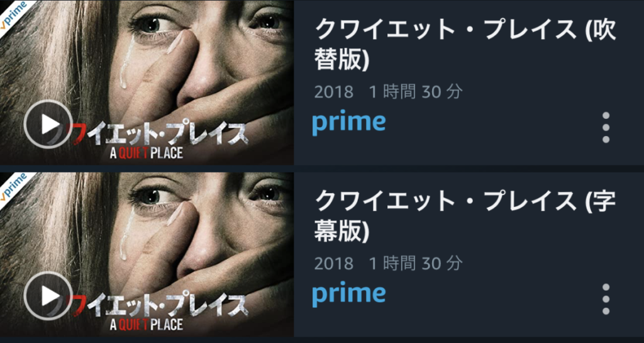Open the 吹替版 poster thumbnail
644x343 pixels.
point(147,82)
